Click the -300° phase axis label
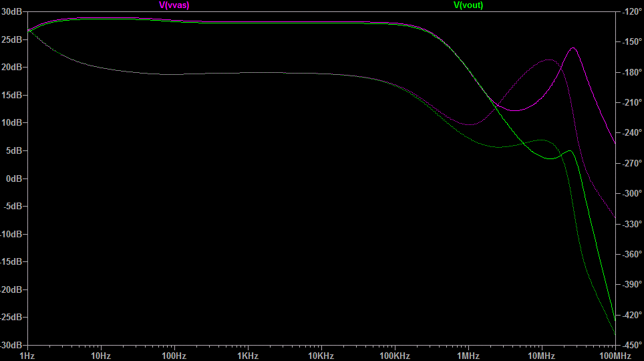Screen dimensions: 644x361 pos(632,193)
